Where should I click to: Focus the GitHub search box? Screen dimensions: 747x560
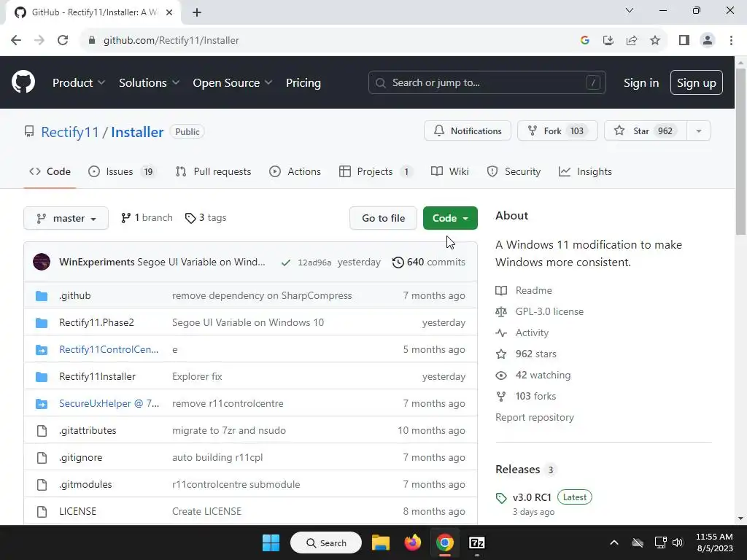487,83
